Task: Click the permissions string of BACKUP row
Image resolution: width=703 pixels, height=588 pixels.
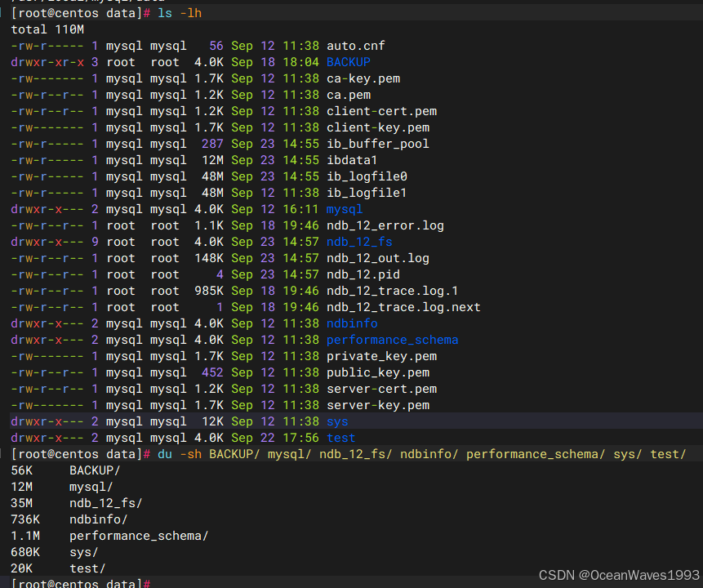Action: pyautogui.click(x=47, y=62)
